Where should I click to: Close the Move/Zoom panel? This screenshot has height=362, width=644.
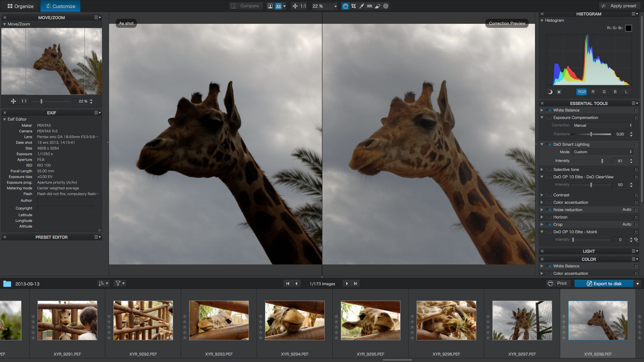coord(5,17)
